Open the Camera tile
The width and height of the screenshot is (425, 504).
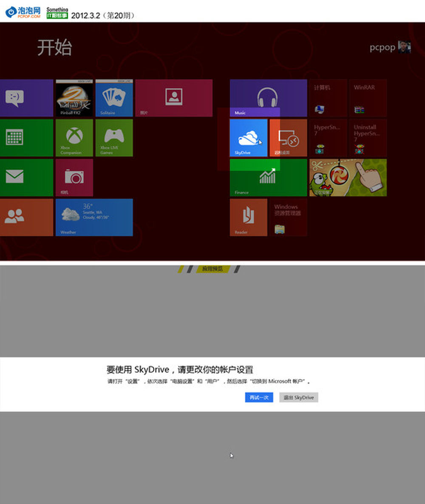coord(74,178)
